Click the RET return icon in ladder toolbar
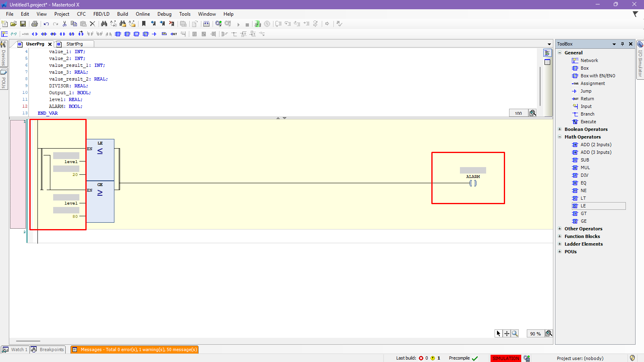 [174, 34]
